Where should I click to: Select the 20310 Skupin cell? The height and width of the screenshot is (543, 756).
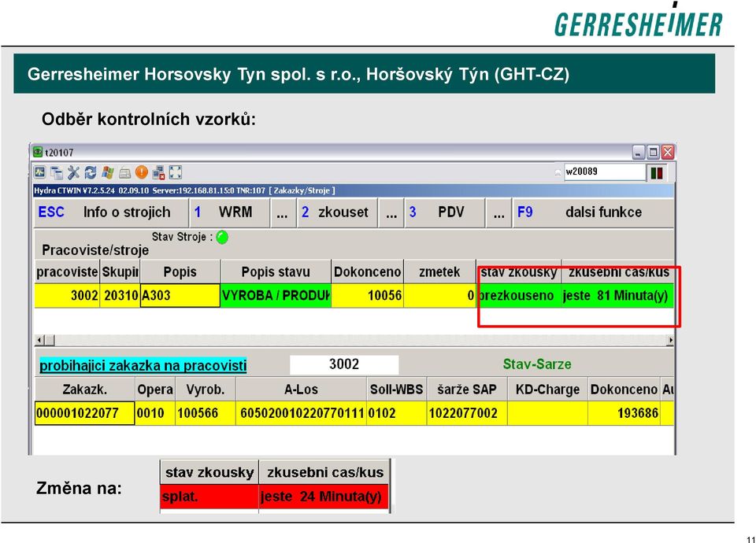click(x=120, y=295)
